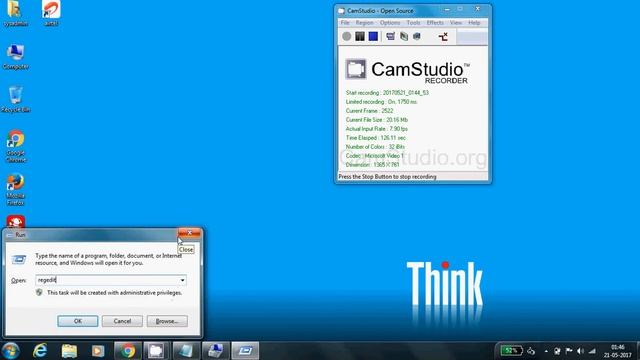
Task: Click the 'Start recording' line in CamStudio
Action: 387,93
